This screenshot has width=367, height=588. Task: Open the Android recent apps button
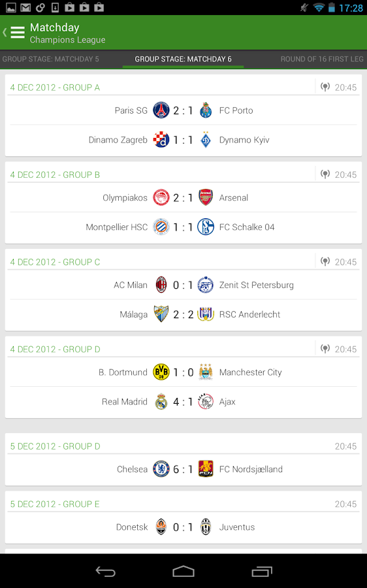click(262, 571)
